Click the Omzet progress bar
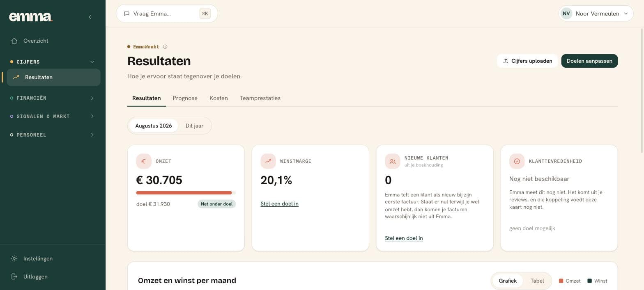Image resolution: width=644 pixels, height=290 pixels. [186, 193]
